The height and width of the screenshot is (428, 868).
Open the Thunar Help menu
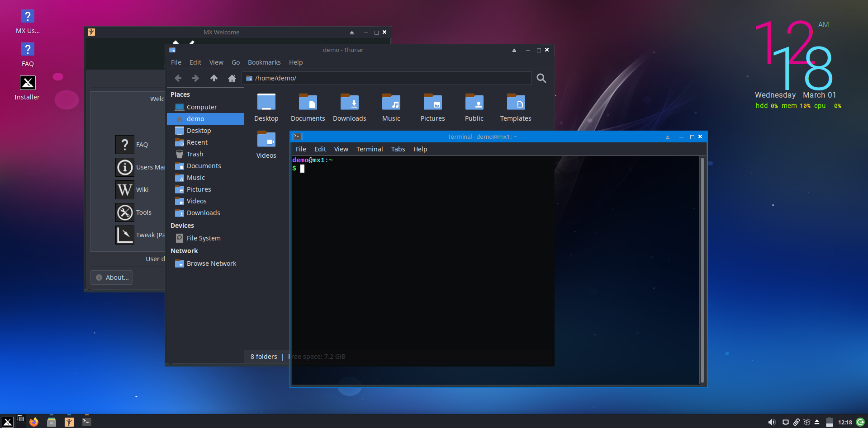296,62
